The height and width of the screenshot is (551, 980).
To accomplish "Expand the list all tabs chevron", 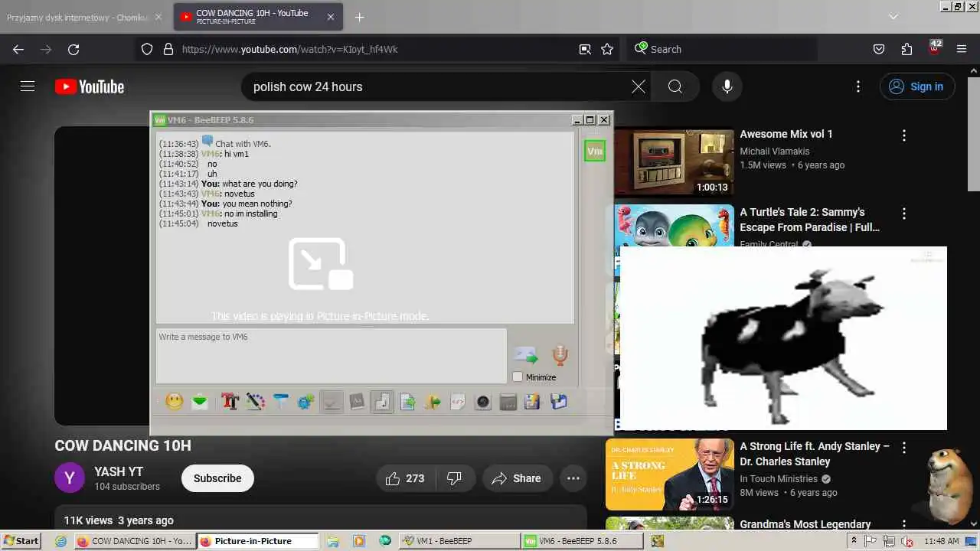I will [x=893, y=16].
